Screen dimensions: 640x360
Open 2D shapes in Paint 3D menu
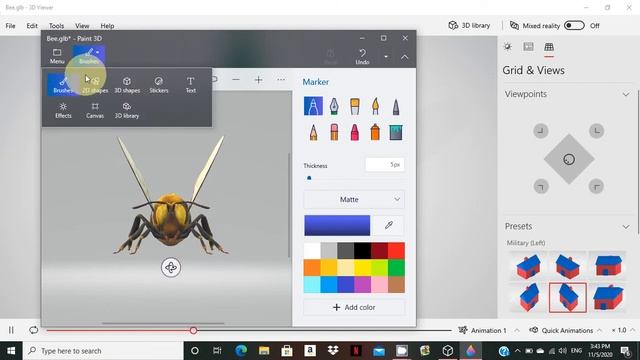[95, 84]
